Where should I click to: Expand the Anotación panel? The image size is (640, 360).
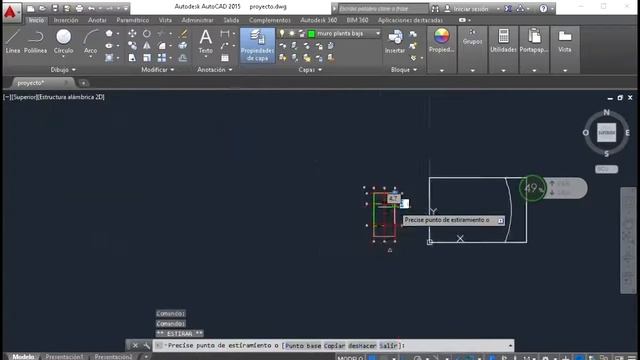click(215, 70)
